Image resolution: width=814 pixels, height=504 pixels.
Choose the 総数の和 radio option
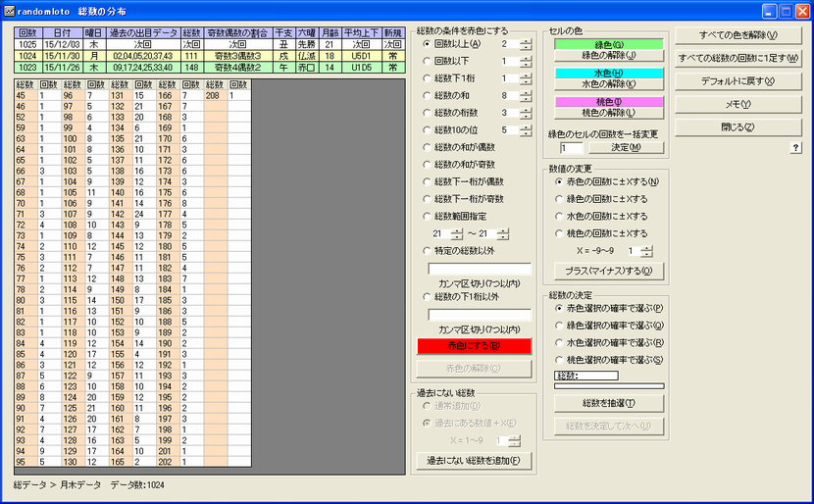pyautogui.click(x=427, y=95)
